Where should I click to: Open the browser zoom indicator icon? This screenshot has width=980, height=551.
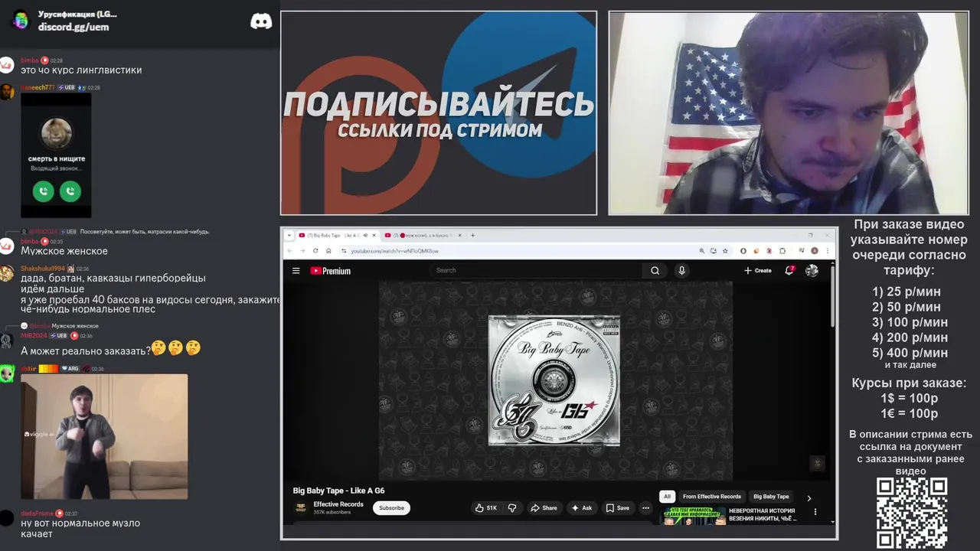(701, 250)
